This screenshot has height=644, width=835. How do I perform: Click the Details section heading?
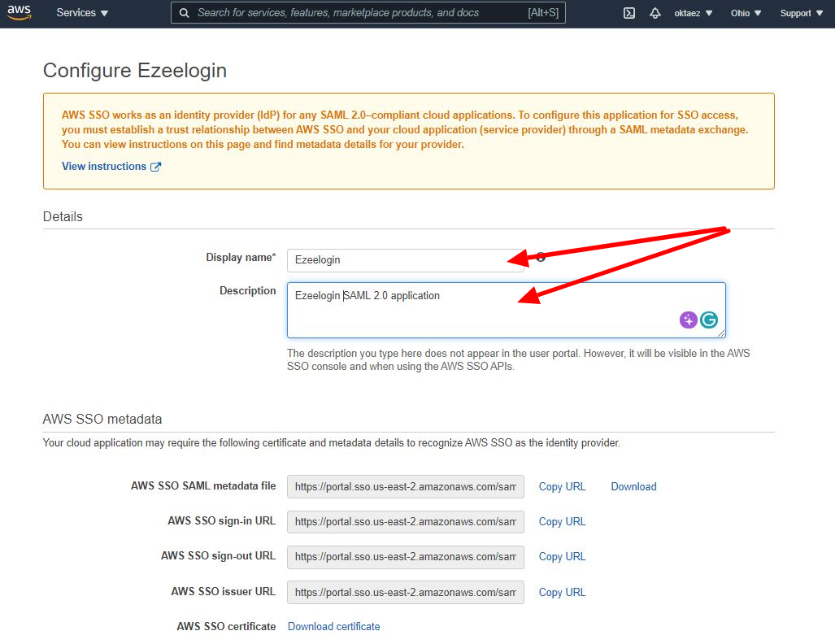point(63,217)
